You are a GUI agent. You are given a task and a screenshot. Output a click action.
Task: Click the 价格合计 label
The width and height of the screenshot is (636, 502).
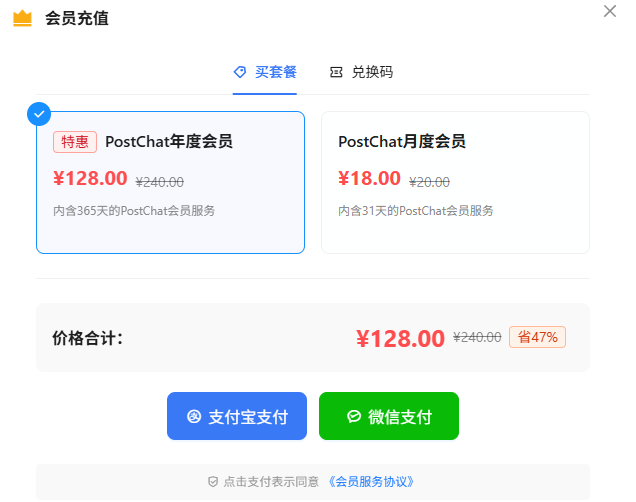pos(87,338)
